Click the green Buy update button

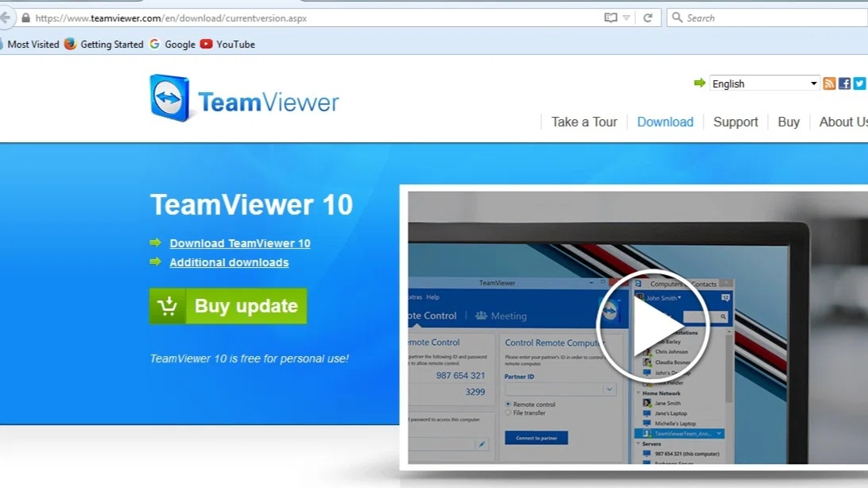coord(228,306)
